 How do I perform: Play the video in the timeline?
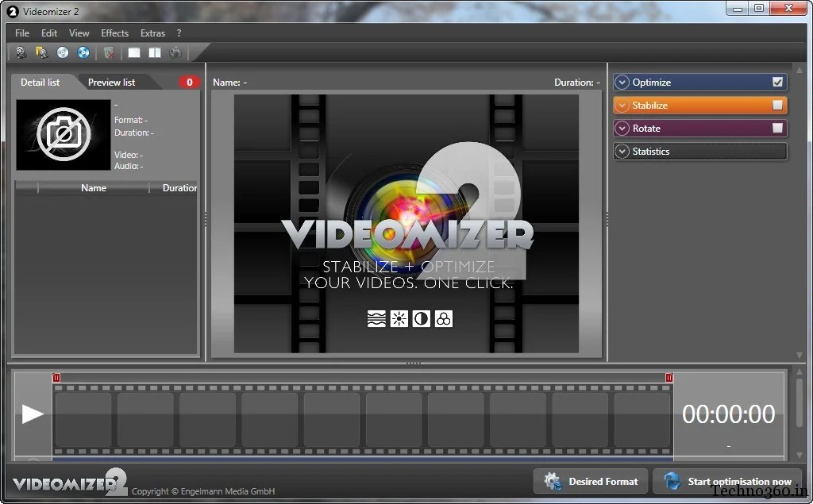click(32, 414)
